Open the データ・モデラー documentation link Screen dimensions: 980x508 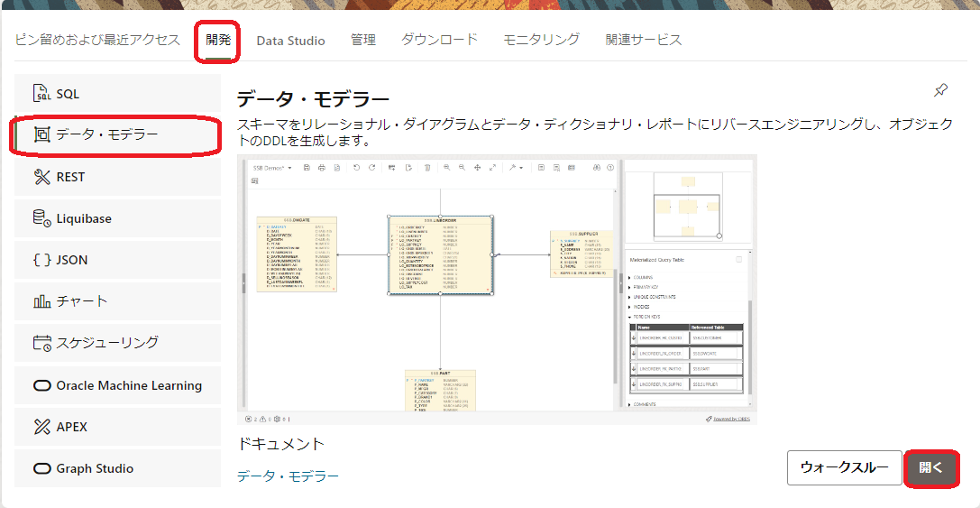click(x=288, y=476)
